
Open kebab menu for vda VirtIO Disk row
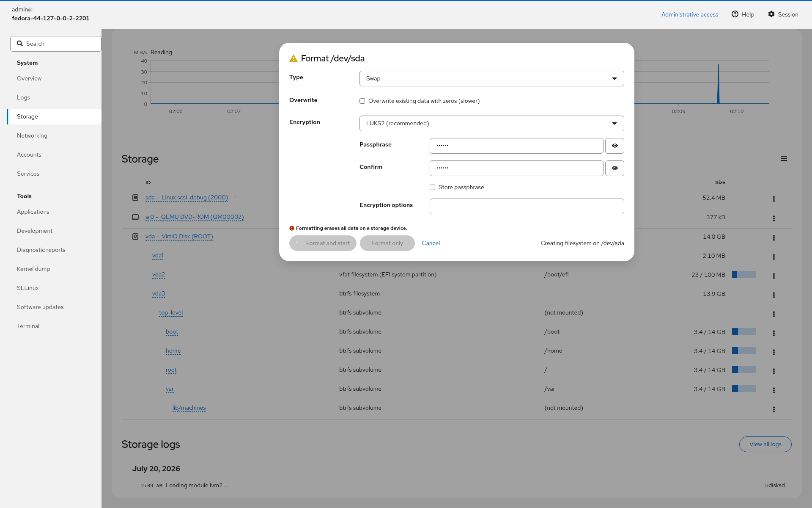click(x=774, y=237)
